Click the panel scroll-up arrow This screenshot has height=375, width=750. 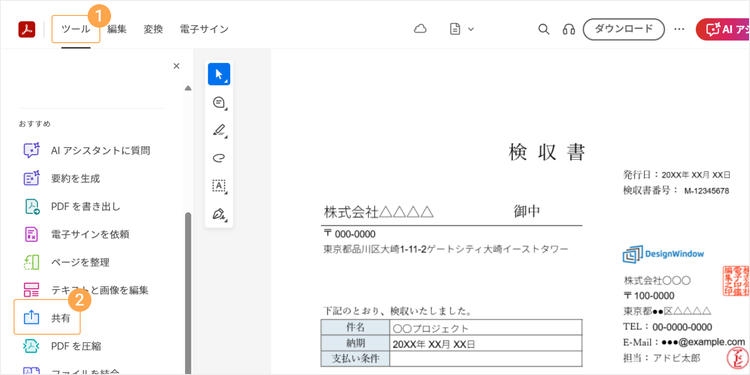click(x=188, y=88)
